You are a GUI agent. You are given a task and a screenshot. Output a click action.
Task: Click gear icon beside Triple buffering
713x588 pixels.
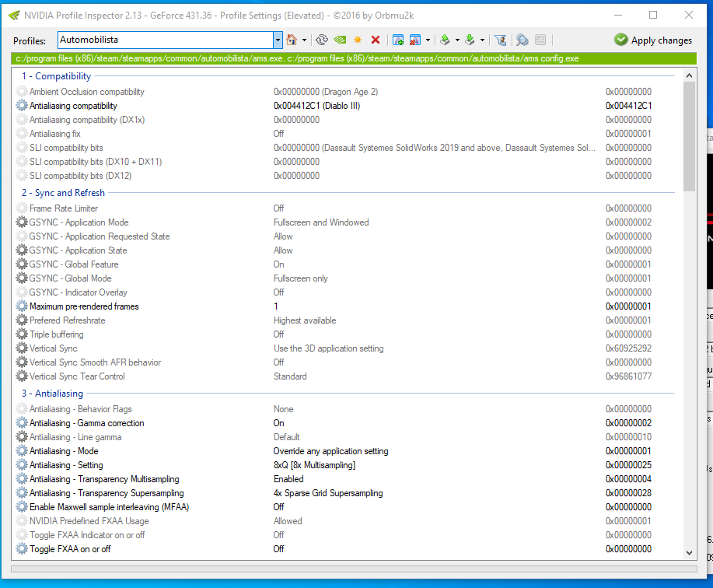pyautogui.click(x=22, y=334)
